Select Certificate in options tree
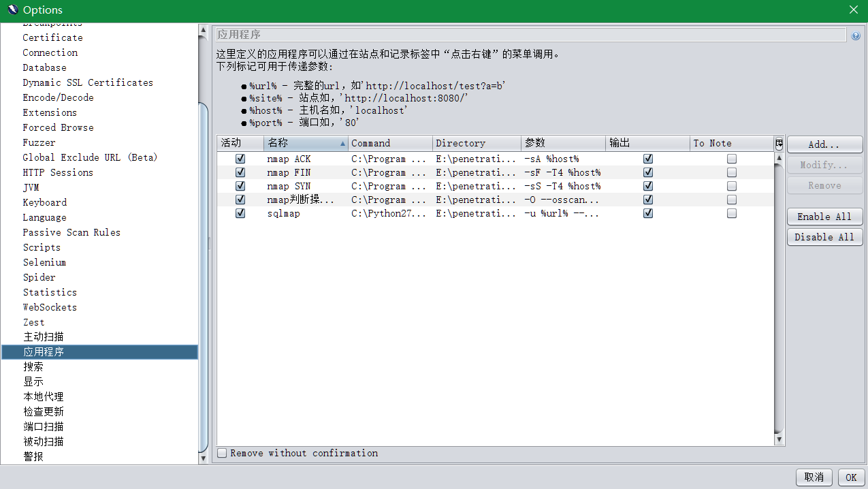 pos(53,37)
